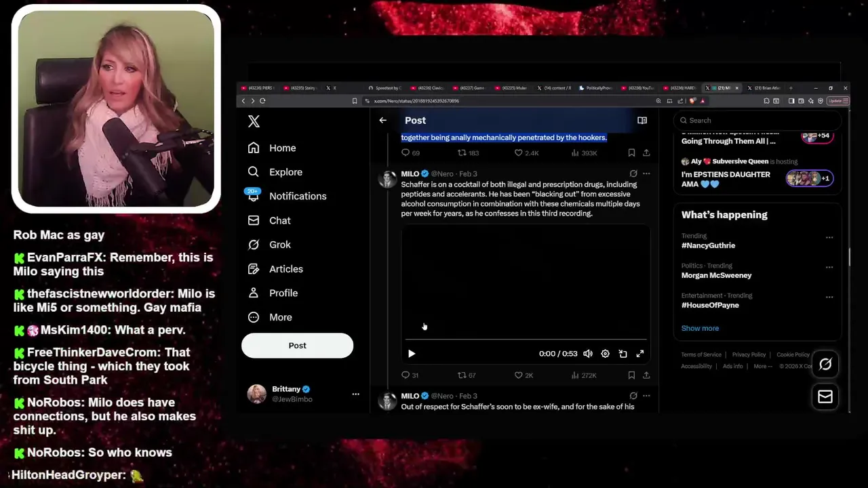Click the address bar showing x.com/Nero/status
Viewport: 868px width, 488px height.
coord(509,101)
